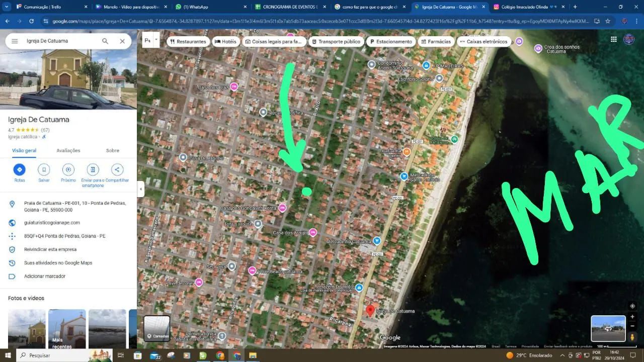Open the Chrome tab search dropdown
This screenshot has height=362, width=644.
coord(6,7)
